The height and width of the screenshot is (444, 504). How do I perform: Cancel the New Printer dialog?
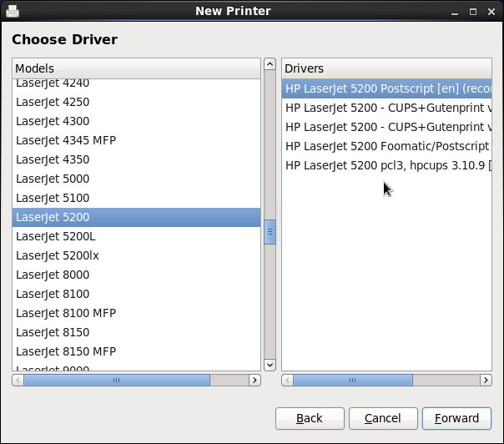382,418
